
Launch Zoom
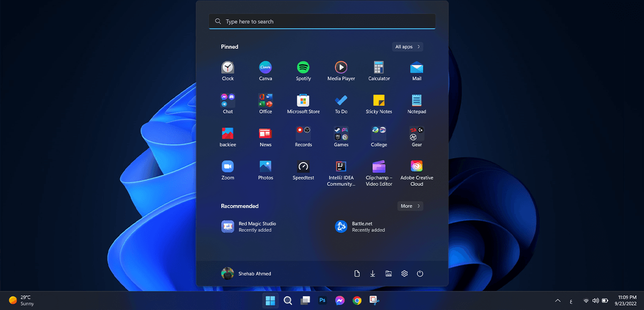pyautogui.click(x=228, y=170)
